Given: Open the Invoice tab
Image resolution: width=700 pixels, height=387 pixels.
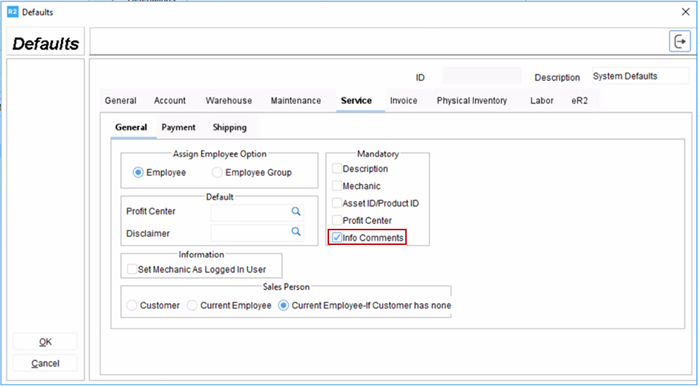Looking at the screenshot, I should pyautogui.click(x=404, y=101).
